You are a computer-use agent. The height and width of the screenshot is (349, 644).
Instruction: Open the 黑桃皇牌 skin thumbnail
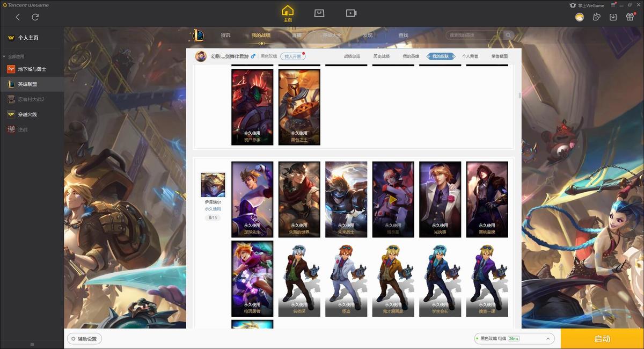[487, 200]
